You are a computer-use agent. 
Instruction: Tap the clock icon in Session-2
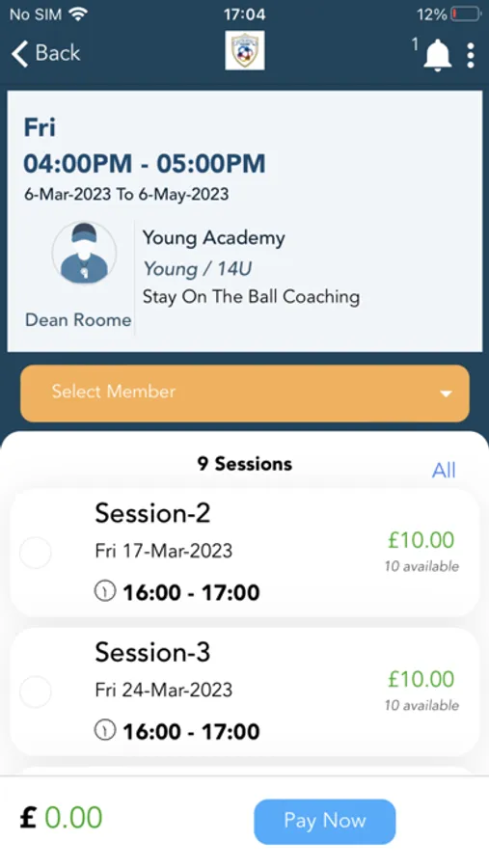[105, 592]
